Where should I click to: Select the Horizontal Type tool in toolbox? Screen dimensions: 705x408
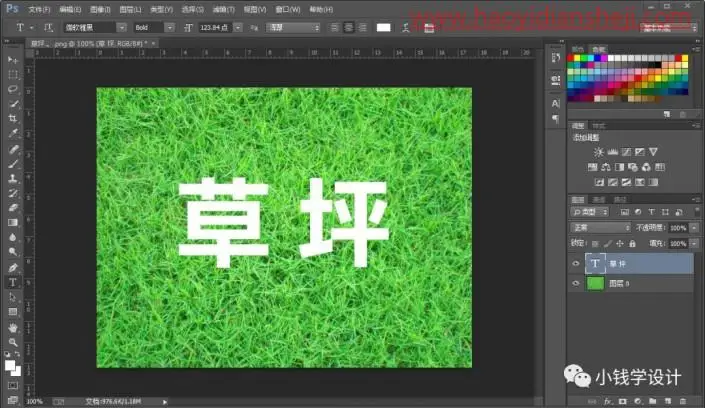pos(13,282)
